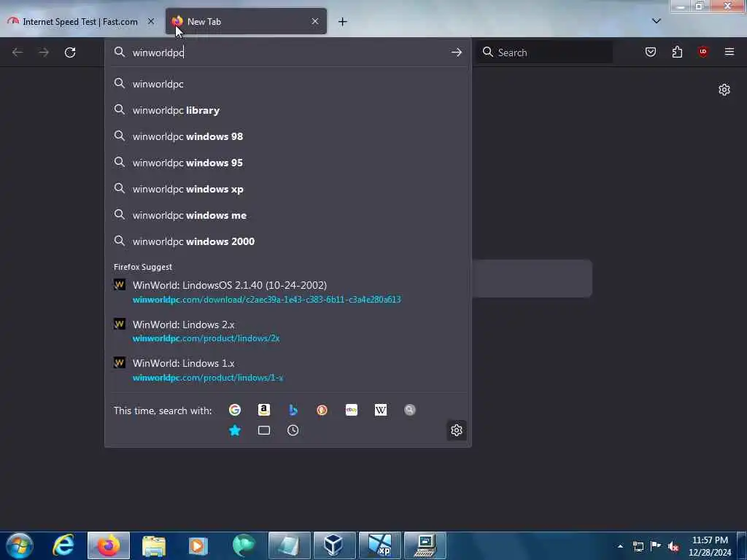Search bookmarks with the star icon
The width and height of the screenshot is (747, 560).
pos(234,430)
